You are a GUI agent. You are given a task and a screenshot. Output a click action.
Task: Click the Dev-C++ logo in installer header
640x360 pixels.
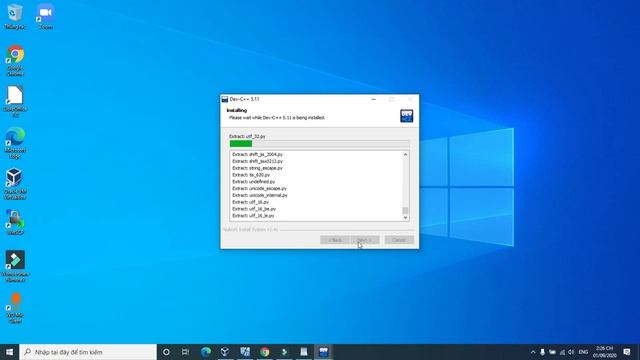point(407,116)
